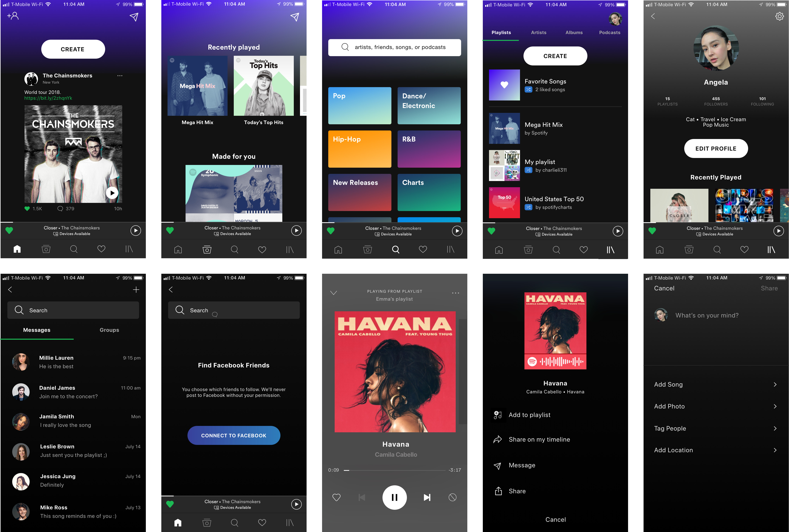Expand the Tag People row chevron

(x=775, y=428)
